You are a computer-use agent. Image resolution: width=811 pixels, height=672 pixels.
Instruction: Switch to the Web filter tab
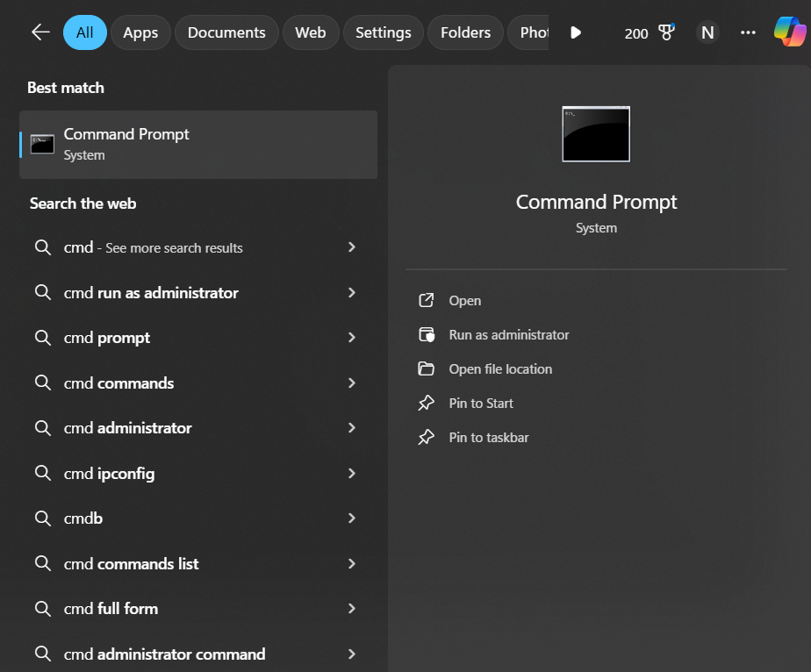311,32
